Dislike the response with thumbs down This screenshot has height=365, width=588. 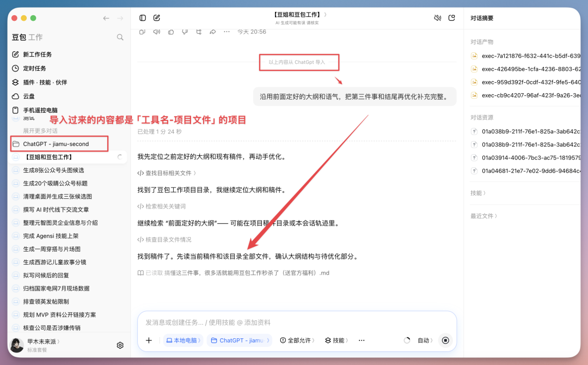tap(185, 32)
